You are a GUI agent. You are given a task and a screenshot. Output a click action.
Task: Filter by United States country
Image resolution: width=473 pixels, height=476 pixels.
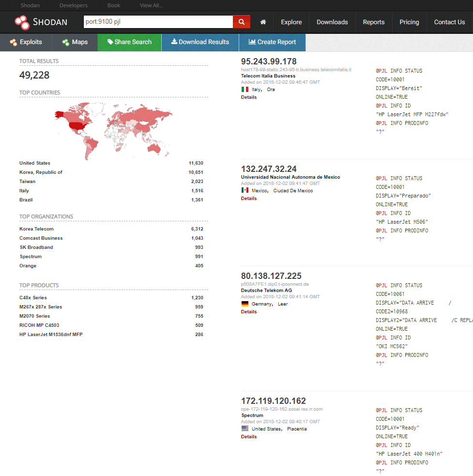click(34, 163)
